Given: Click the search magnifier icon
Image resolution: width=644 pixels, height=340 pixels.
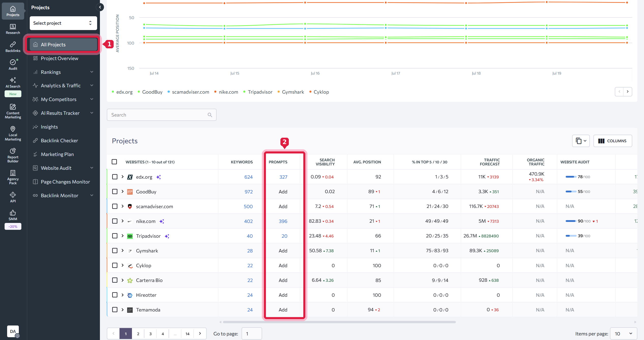Looking at the screenshot, I should click(210, 115).
